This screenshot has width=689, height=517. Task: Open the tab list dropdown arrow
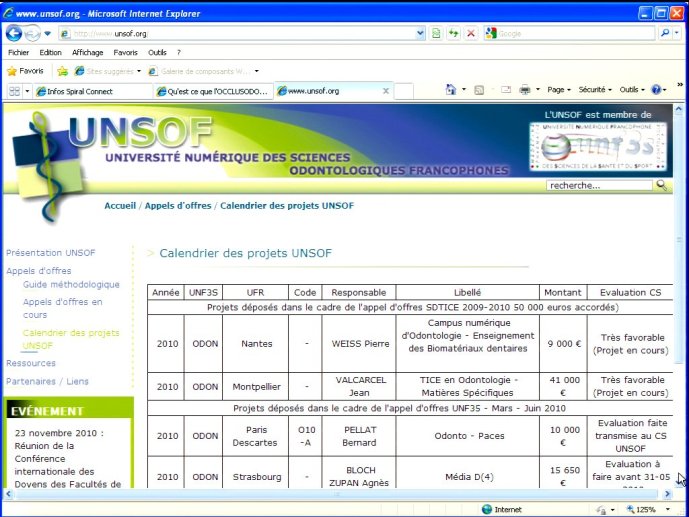tap(27, 91)
